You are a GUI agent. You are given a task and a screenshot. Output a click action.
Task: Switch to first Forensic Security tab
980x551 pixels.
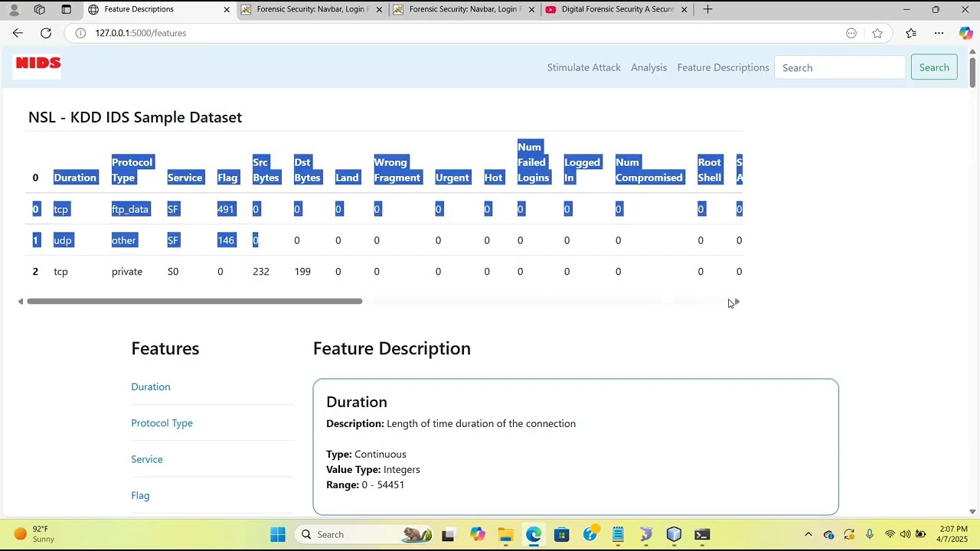tap(312, 9)
